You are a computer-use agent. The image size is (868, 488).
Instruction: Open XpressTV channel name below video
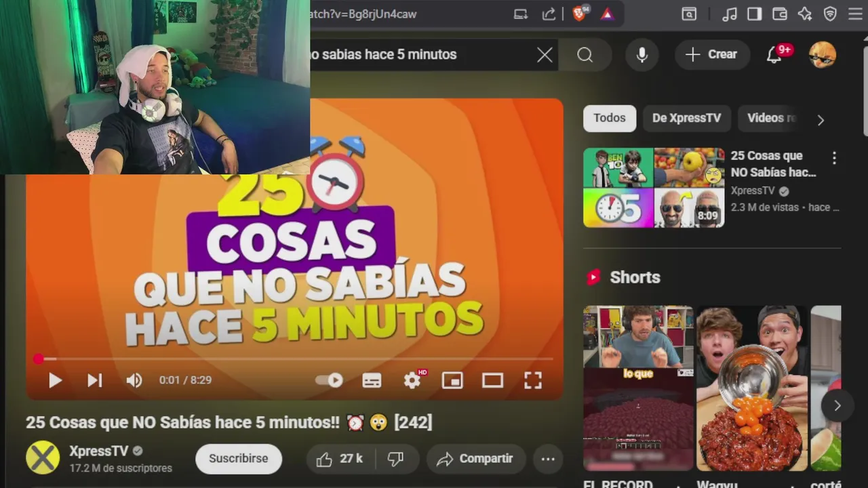pyautogui.click(x=98, y=451)
